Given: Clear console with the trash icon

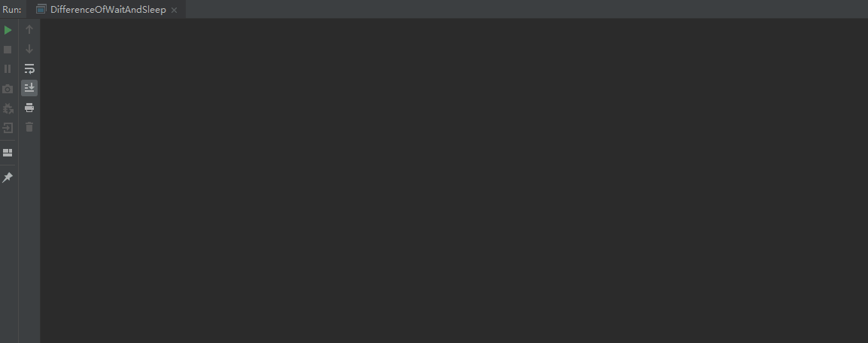Looking at the screenshot, I should point(29,127).
